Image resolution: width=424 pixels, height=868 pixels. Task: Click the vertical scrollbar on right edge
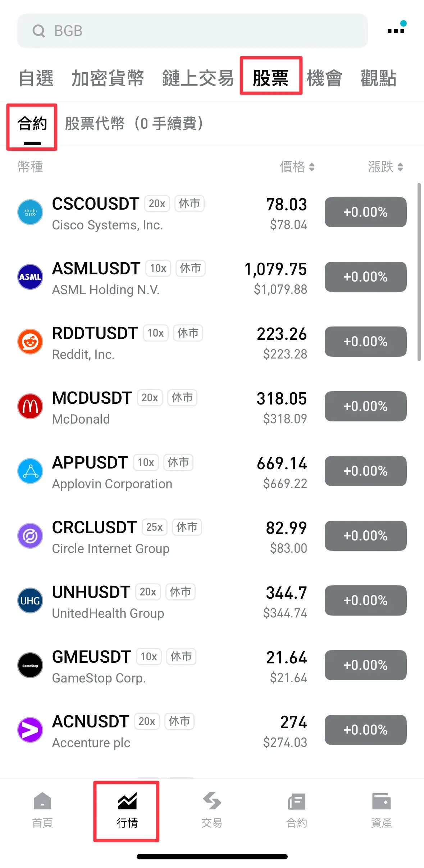pyautogui.click(x=419, y=272)
